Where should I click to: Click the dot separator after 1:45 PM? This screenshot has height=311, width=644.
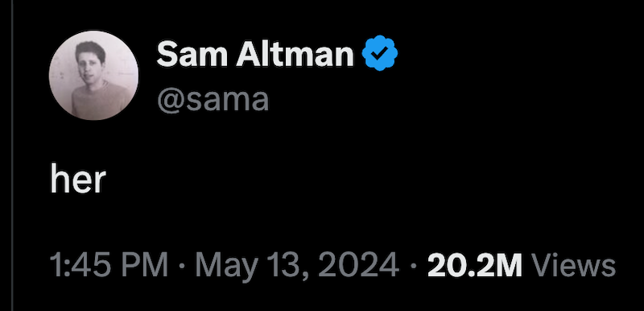pos(182,266)
